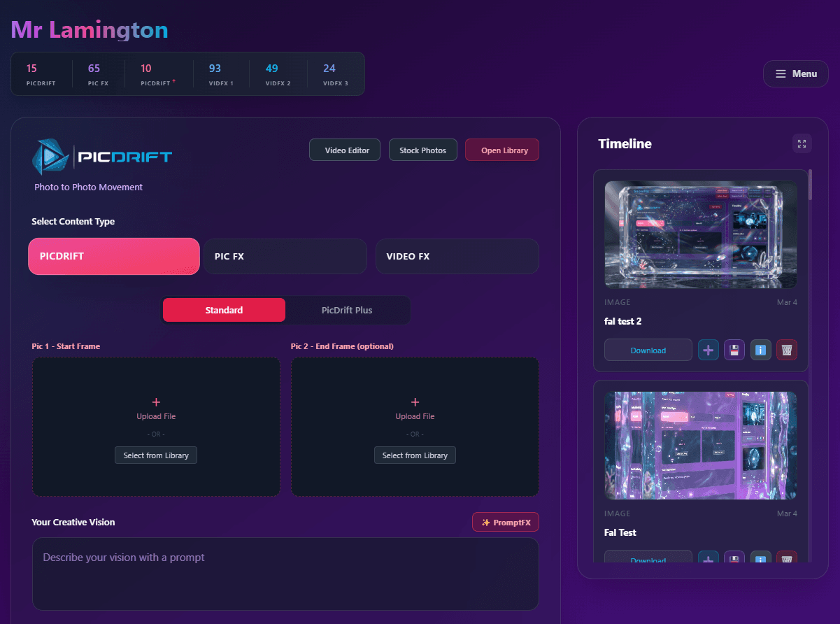Viewport: 840px width, 624px height.
Task: Open the Fal Test thumbnail
Action: (x=701, y=446)
